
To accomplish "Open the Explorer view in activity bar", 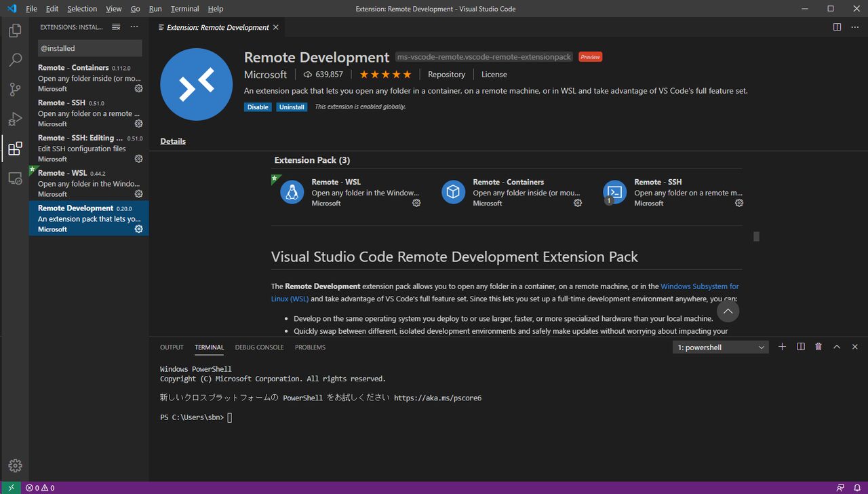I will 15,31.
